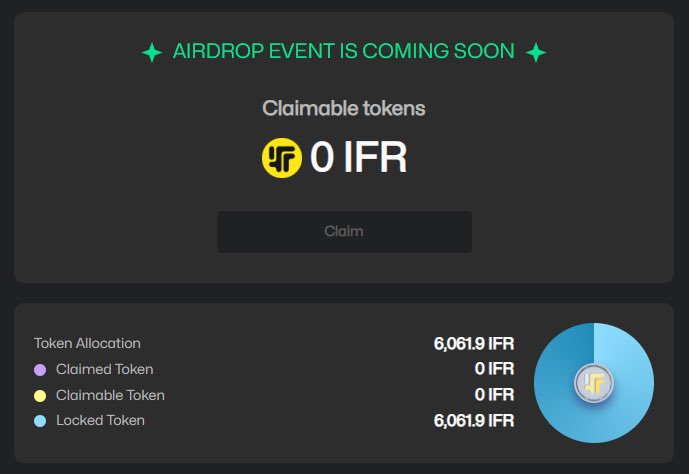This screenshot has height=474, width=689.
Task: Click the Claimed Token 0 IFR value
Action: (494, 369)
